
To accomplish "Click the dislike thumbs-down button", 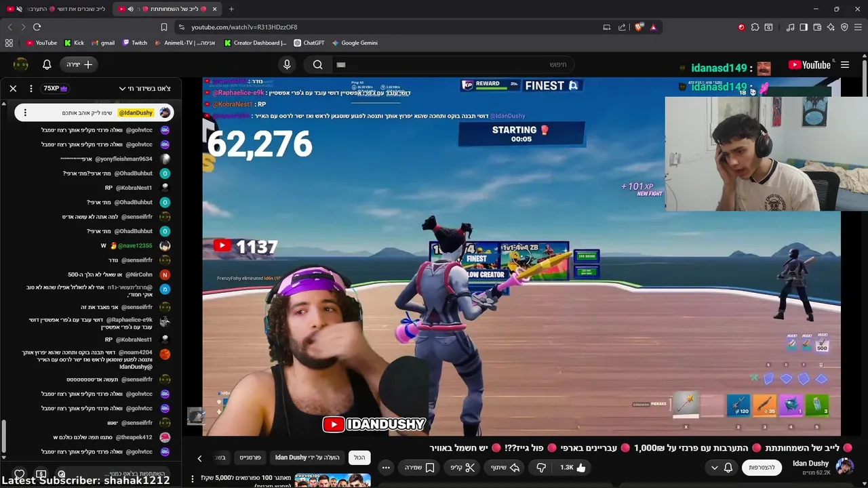I will pyautogui.click(x=541, y=468).
